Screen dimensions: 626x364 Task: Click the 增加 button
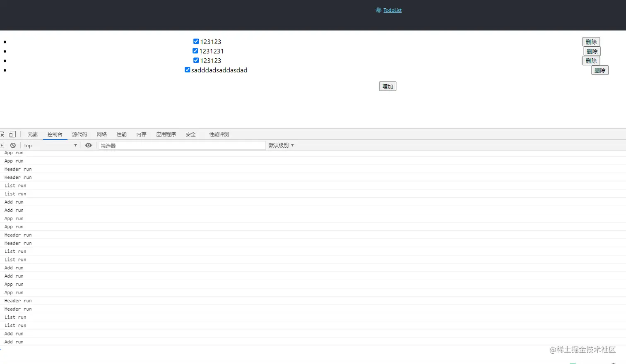pyautogui.click(x=388, y=86)
